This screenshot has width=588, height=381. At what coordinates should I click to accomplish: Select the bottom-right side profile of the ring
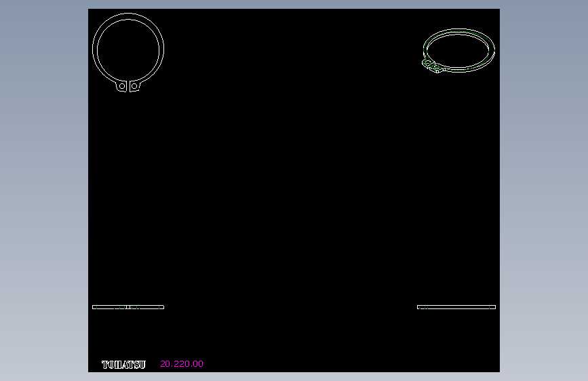456,307
